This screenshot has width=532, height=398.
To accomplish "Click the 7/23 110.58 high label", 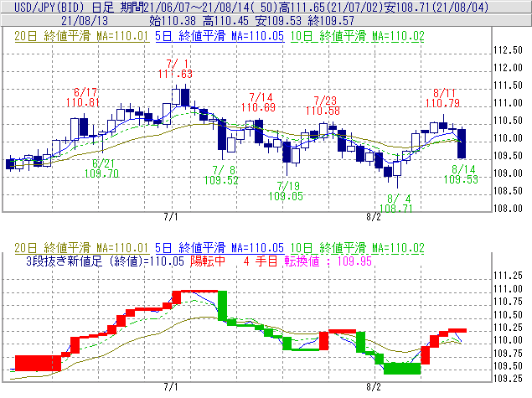I will (323, 106).
